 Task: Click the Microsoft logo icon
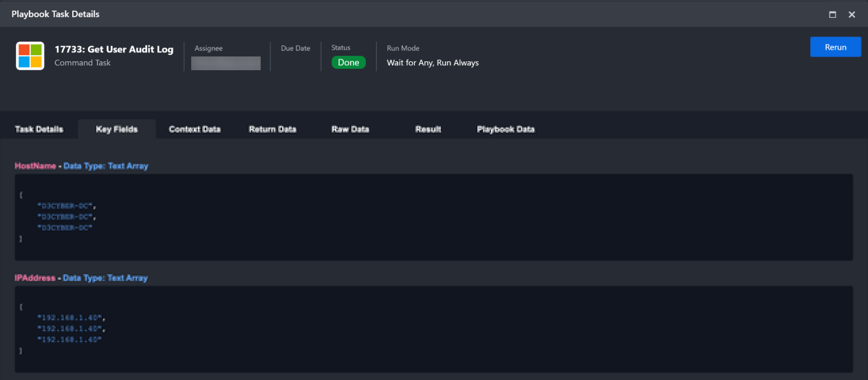[30, 56]
